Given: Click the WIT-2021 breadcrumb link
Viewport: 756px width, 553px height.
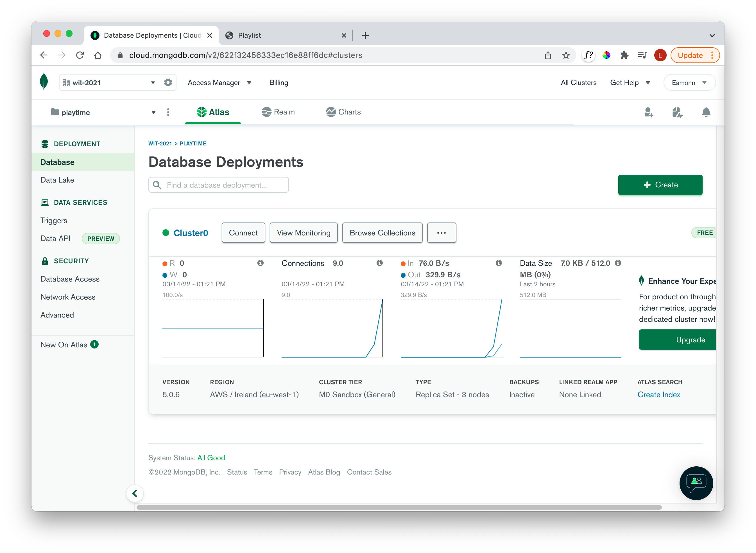Looking at the screenshot, I should (x=160, y=144).
